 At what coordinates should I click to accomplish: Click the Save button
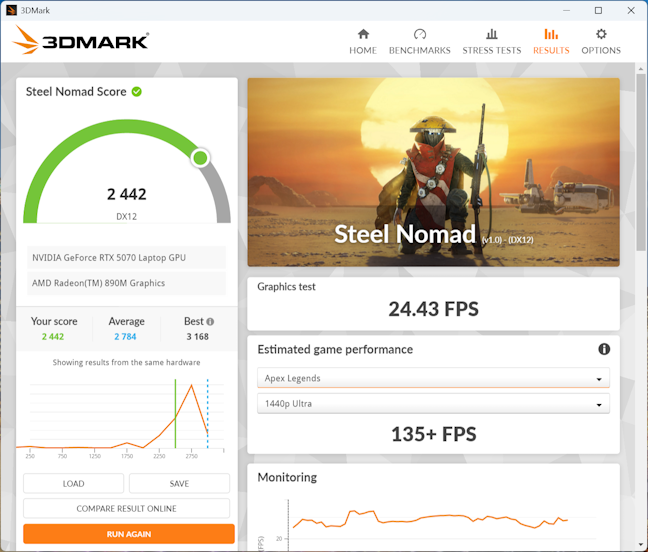[x=179, y=483]
